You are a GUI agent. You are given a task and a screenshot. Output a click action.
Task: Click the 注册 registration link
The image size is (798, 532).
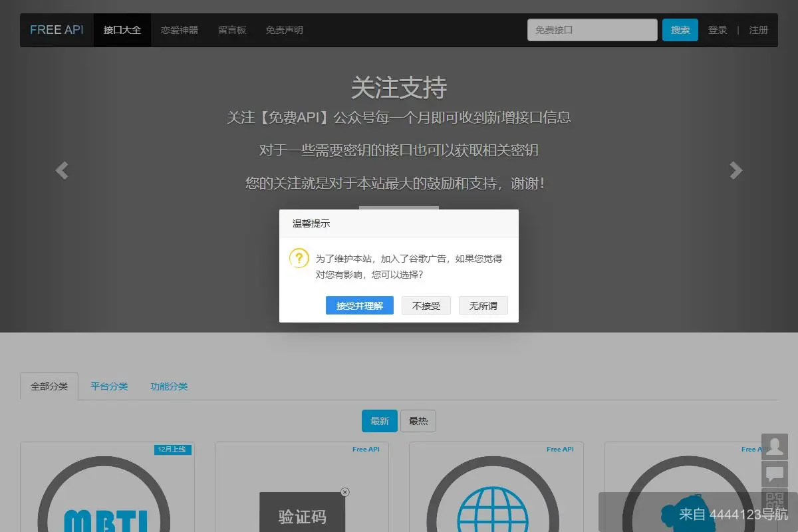click(x=759, y=29)
